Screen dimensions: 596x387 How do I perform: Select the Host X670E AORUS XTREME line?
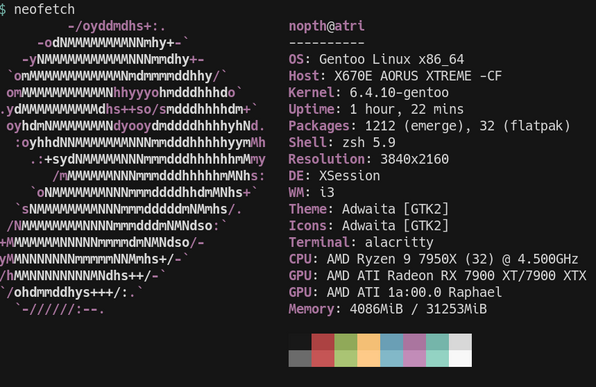tap(395, 76)
